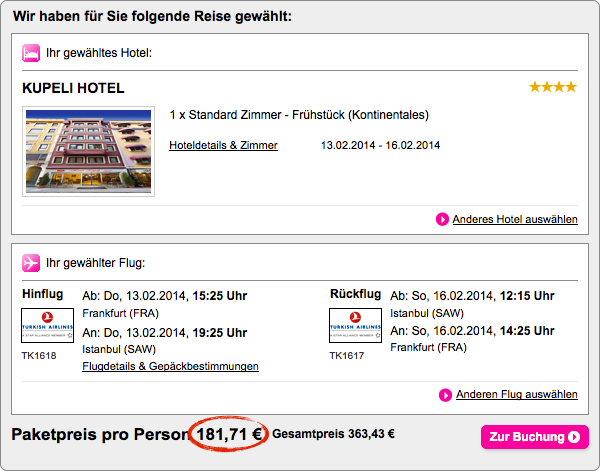Click hotel stay dates 13.02.2014 - 16.02.2014
The height and width of the screenshot is (471, 600).
point(380,145)
